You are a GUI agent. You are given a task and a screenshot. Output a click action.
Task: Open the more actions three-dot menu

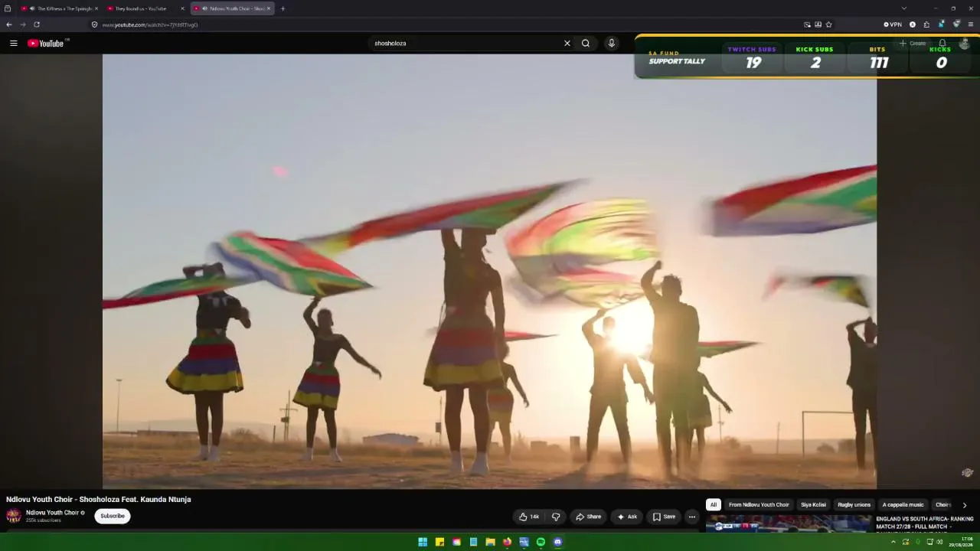point(692,517)
